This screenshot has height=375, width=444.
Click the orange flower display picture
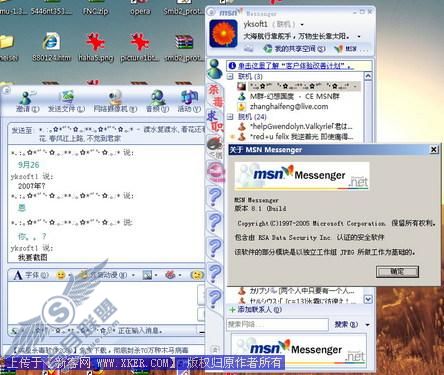[x=223, y=33]
